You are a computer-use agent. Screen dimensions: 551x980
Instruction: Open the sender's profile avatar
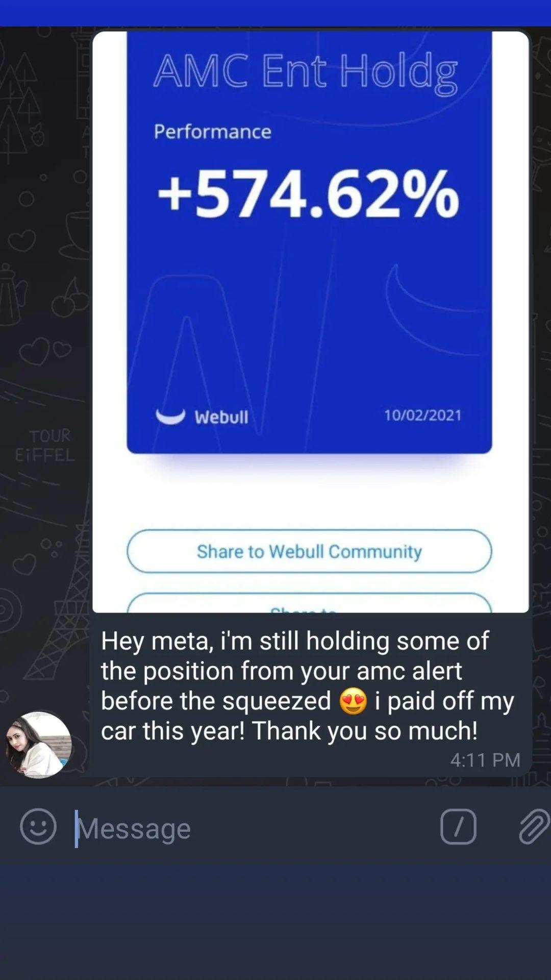(x=38, y=745)
